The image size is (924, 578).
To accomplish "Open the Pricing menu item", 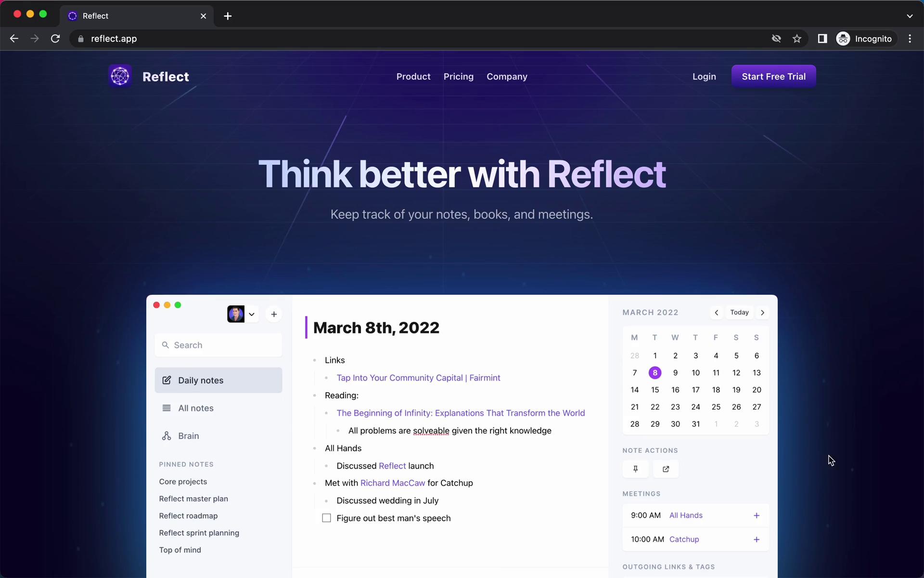I will 458,77.
